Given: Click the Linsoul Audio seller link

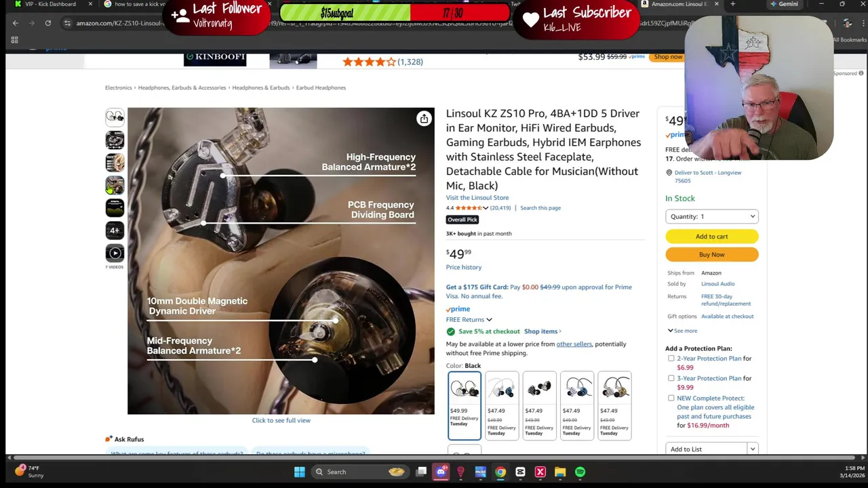Looking at the screenshot, I should pos(718,284).
